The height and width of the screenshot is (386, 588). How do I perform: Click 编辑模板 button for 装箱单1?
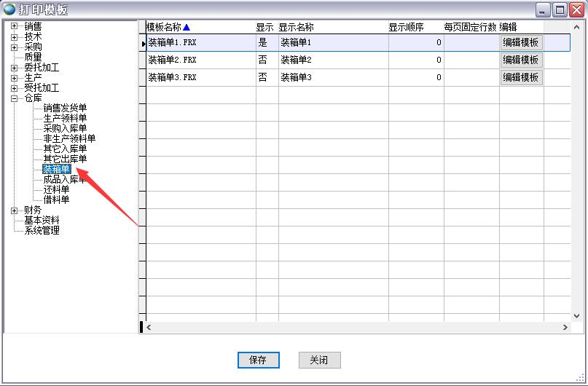(521, 43)
